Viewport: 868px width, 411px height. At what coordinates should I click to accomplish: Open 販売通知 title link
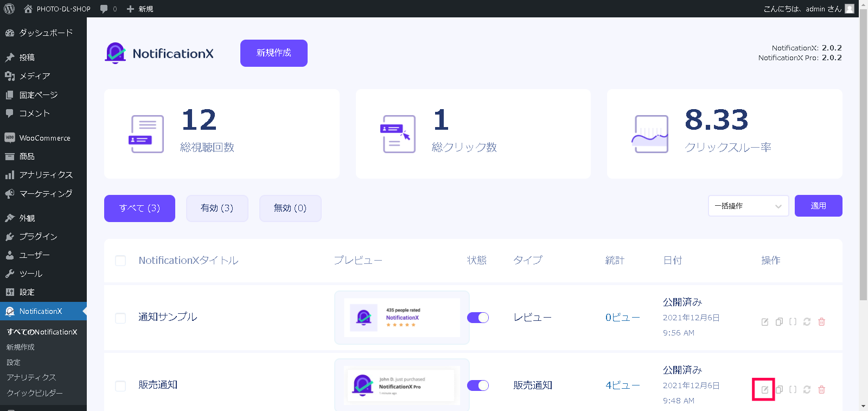click(x=158, y=385)
